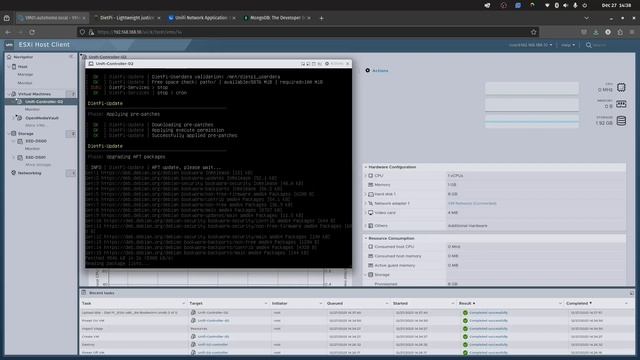Click the console keyboard layout icon

tap(320, 64)
